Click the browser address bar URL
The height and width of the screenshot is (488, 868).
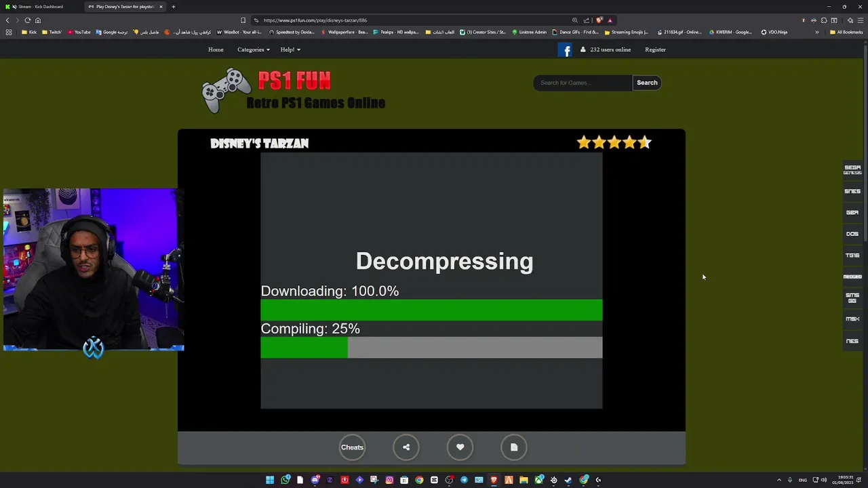coord(315,20)
